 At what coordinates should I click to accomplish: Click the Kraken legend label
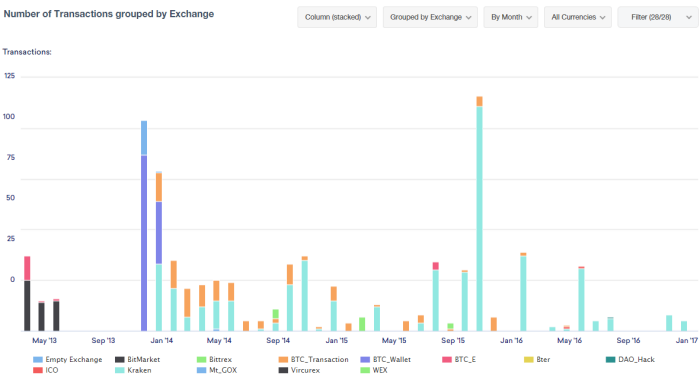click(139, 370)
